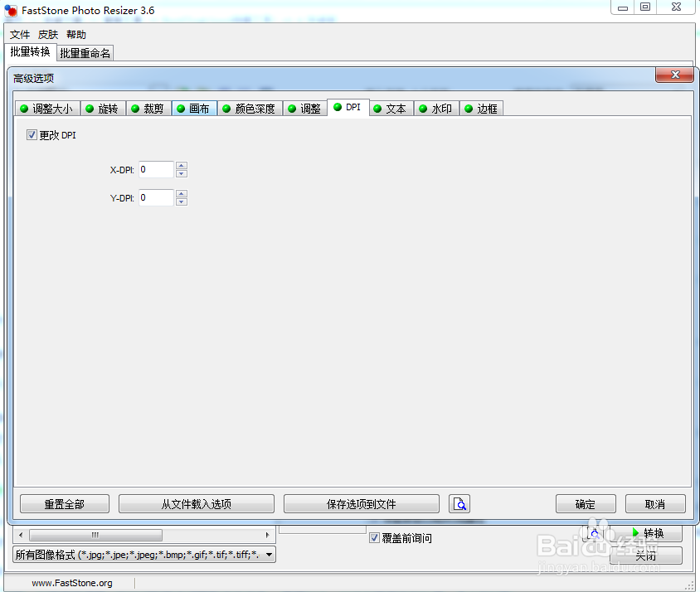Viewport: 700px width, 592px height.
Task: Close the 高级选项 dialog with red X
Action: (x=674, y=75)
